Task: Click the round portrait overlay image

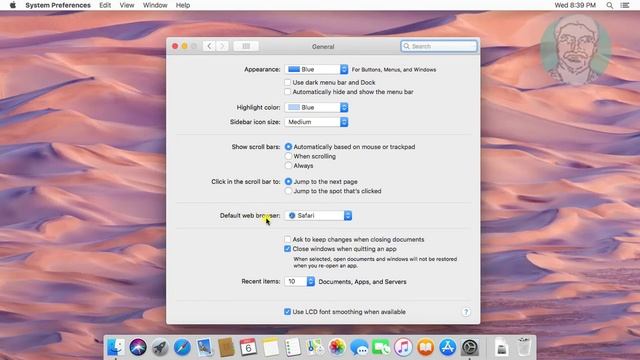Action: point(576,50)
